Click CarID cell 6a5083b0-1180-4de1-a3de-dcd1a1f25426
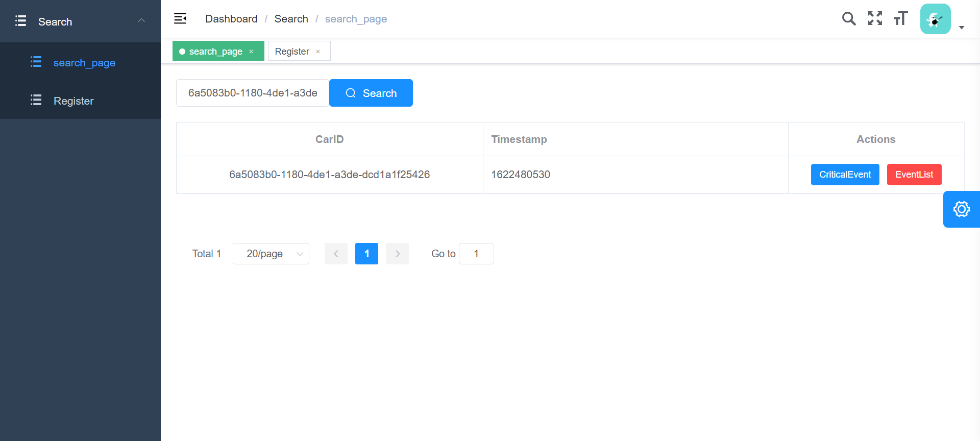 click(330, 175)
